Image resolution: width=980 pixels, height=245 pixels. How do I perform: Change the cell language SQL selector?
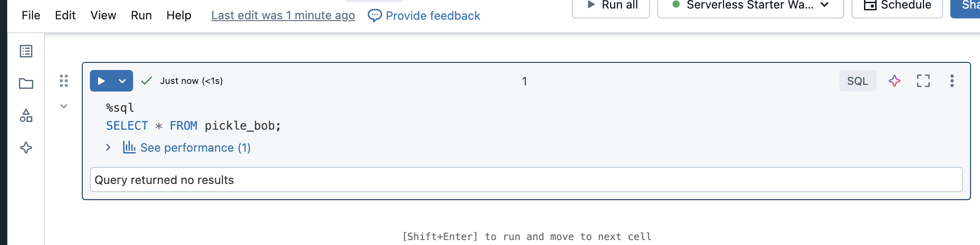click(858, 81)
